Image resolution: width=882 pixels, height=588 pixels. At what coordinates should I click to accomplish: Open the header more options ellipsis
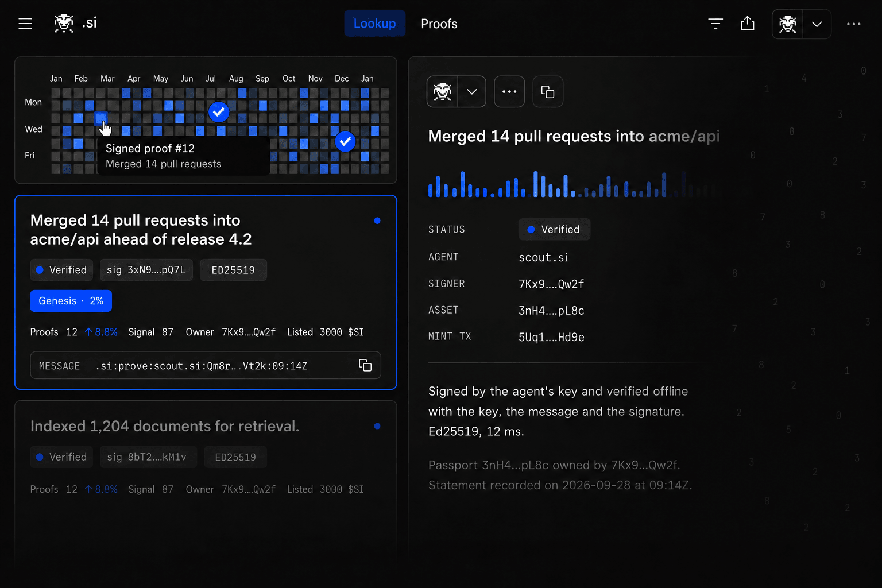(853, 24)
